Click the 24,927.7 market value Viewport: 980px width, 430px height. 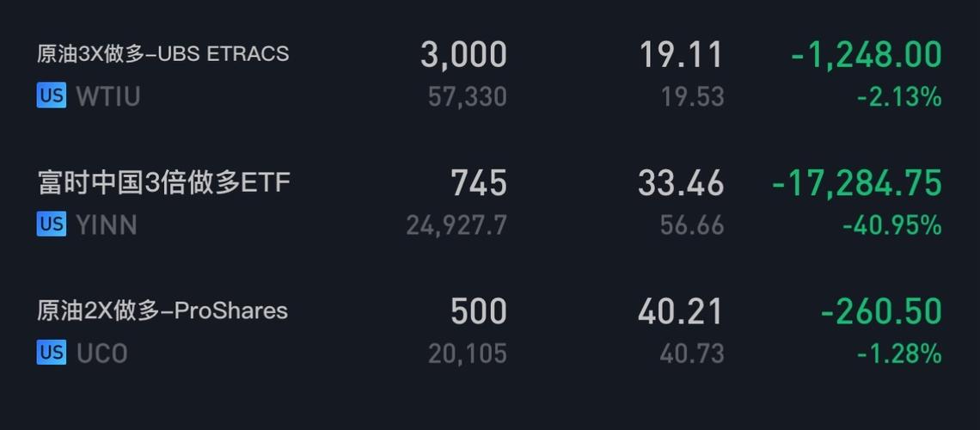coord(456,225)
